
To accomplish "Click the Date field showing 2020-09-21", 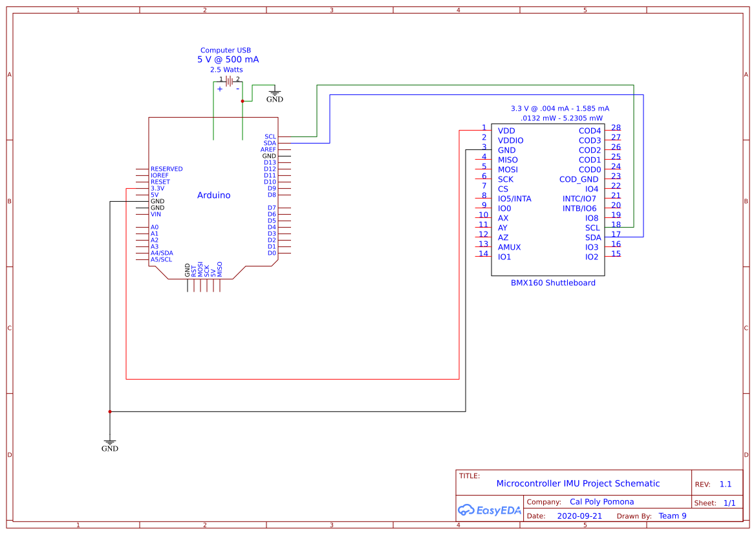I will [x=578, y=516].
